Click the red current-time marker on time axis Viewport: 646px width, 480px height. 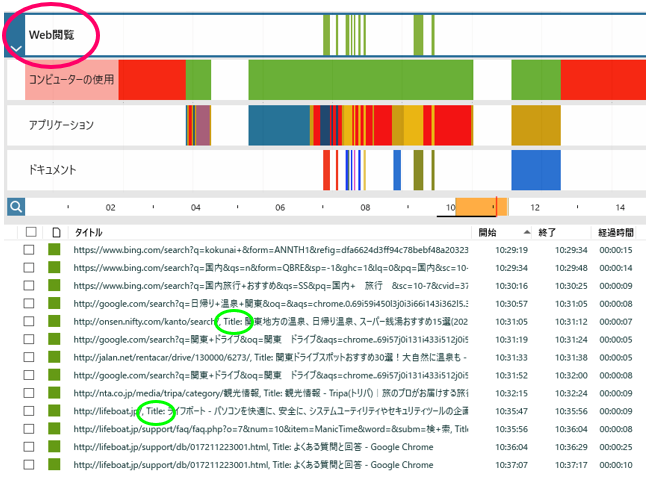pos(496,206)
